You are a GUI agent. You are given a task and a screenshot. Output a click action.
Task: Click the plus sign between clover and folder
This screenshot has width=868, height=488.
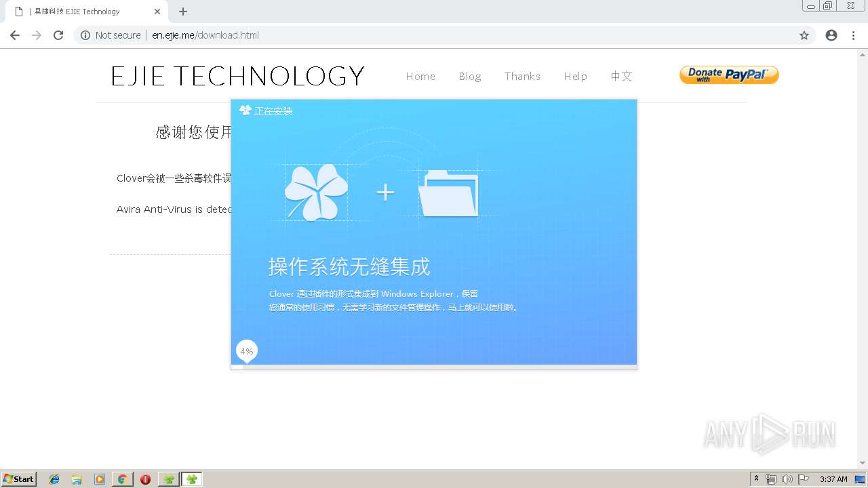point(385,192)
